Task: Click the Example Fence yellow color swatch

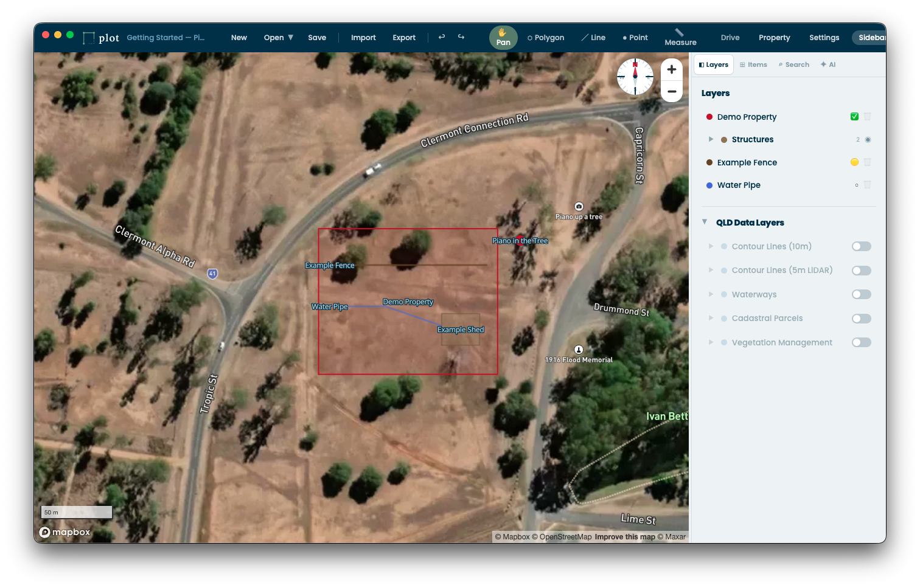Action: [x=854, y=162]
